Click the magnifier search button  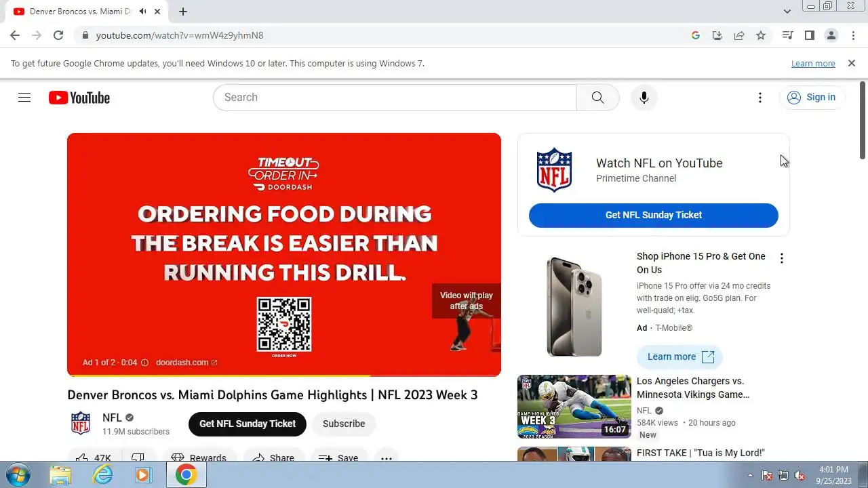(x=597, y=98)
